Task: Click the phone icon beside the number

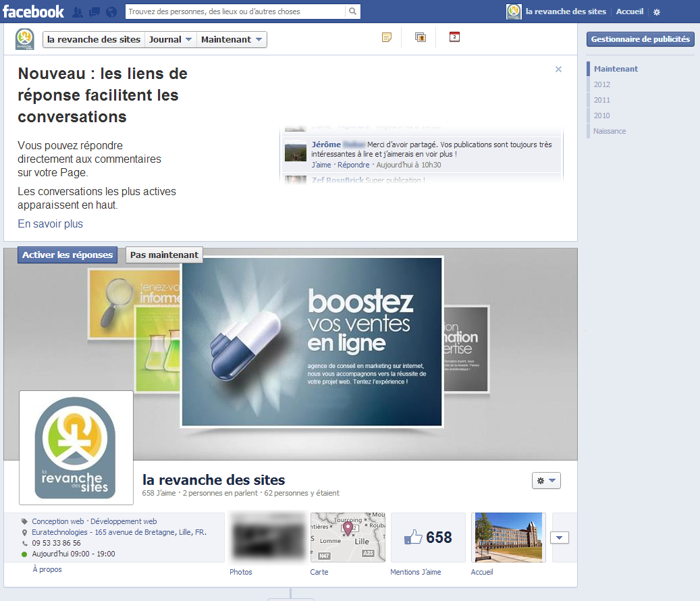Action: [x=24, y=544]
